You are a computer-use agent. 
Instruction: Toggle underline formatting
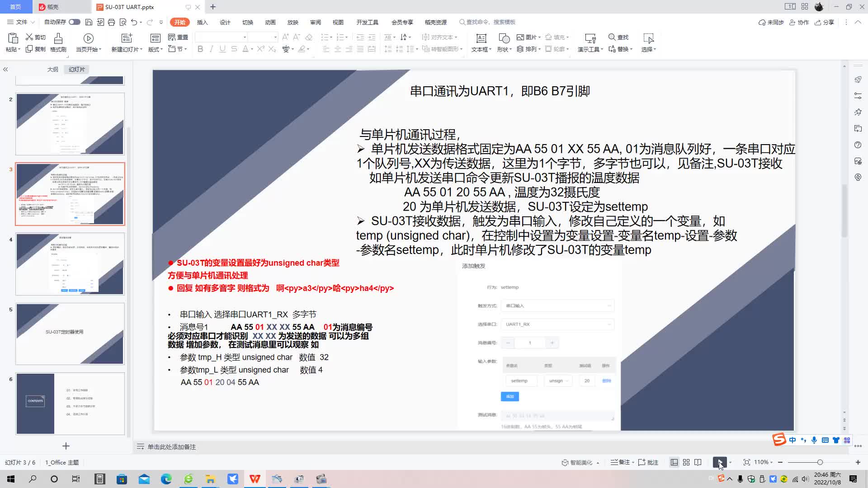(222, 49)
